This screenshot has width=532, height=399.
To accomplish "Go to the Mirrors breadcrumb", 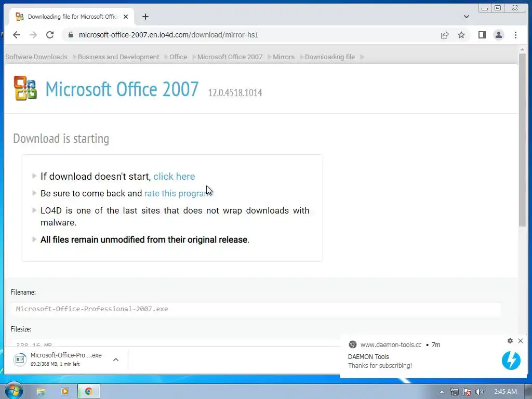I will pyautogui.click(x=284, y=57).
